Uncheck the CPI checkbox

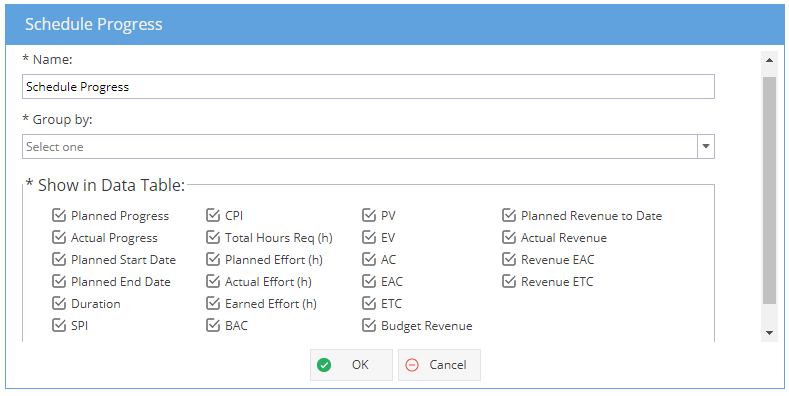(x=213, y=215)
